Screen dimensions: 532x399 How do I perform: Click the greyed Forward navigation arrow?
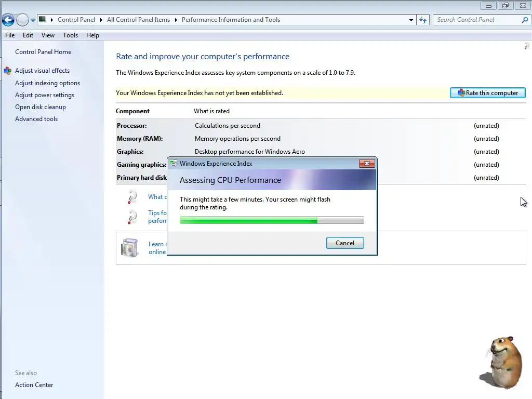pos(22,20)
